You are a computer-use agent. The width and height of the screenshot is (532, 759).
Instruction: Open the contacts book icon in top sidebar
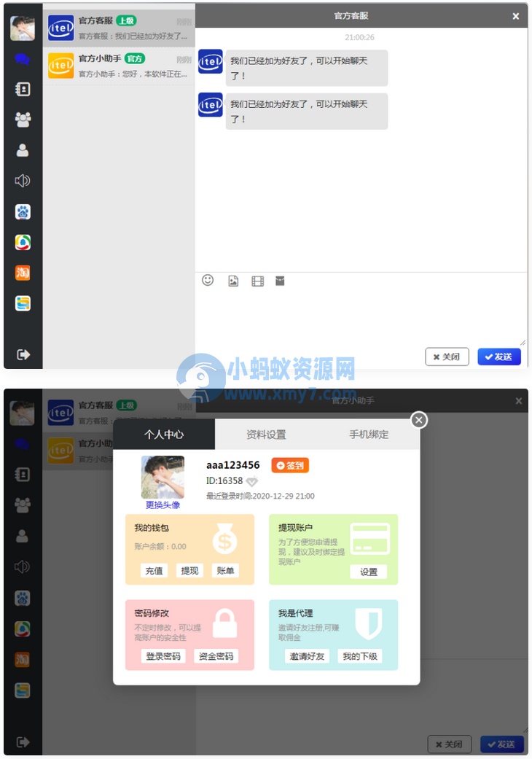[x=23, y=89]
